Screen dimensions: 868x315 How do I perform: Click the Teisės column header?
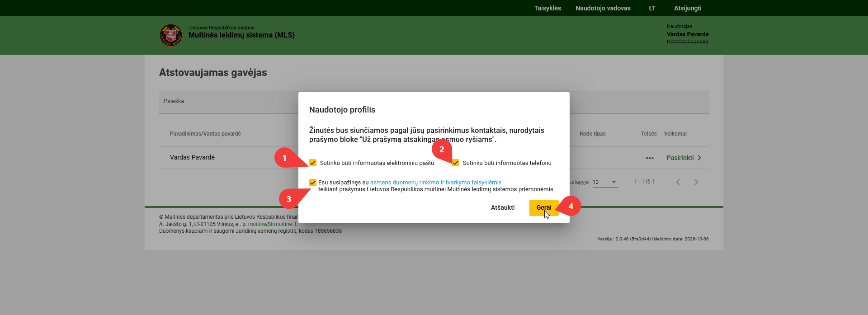pos(649,134)
